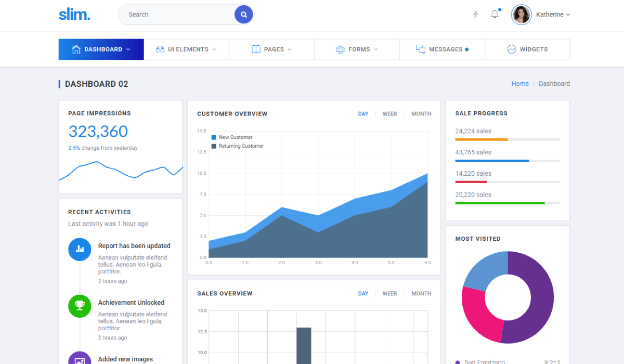624x364 pixels.
Task: Click Katherine's profile avatar
Action: pos(521,15)
